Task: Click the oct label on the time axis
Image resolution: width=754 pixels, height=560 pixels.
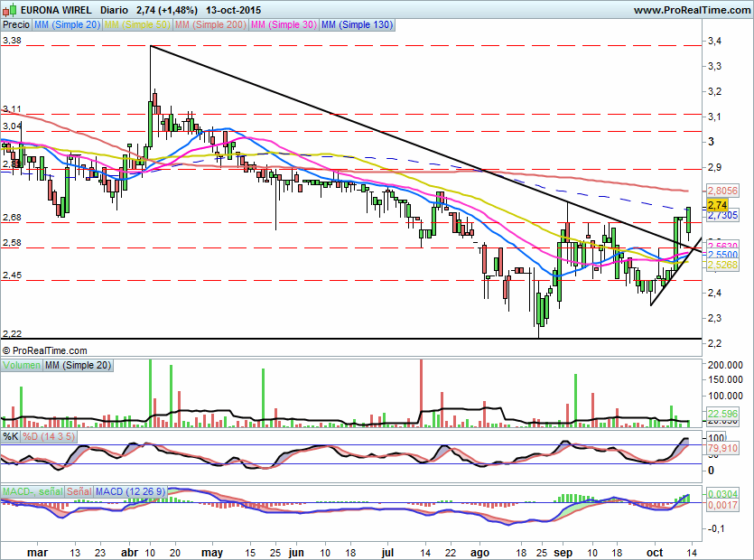Action: pyautogui.click(x=655, y=552)
